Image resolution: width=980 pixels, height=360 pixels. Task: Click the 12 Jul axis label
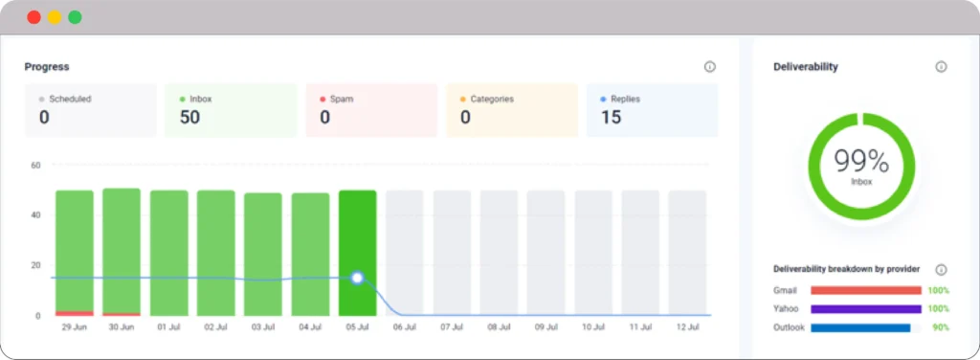click(x=687, y=326)
